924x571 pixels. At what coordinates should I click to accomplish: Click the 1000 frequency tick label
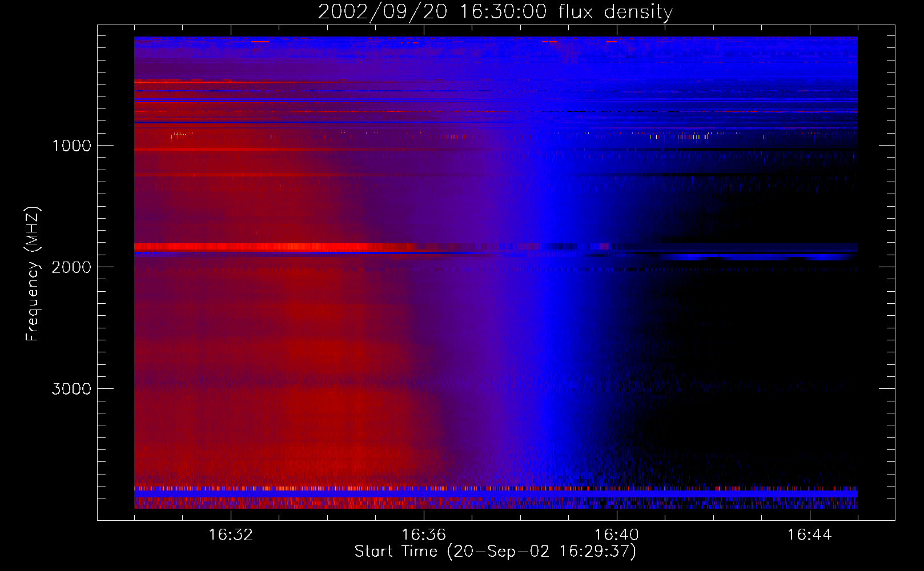pos(71,146)
